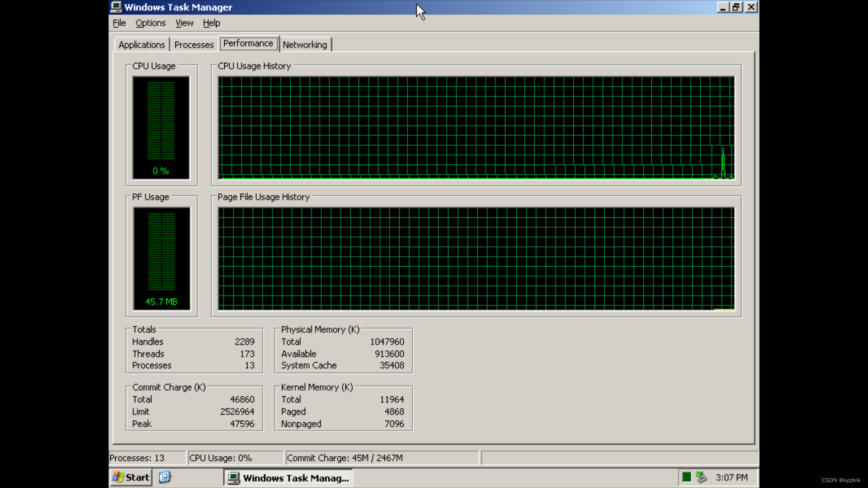Click Kernel Memory Nonpaged value 7096
This screenshot has height=488, width=868.
coord(394,424)
